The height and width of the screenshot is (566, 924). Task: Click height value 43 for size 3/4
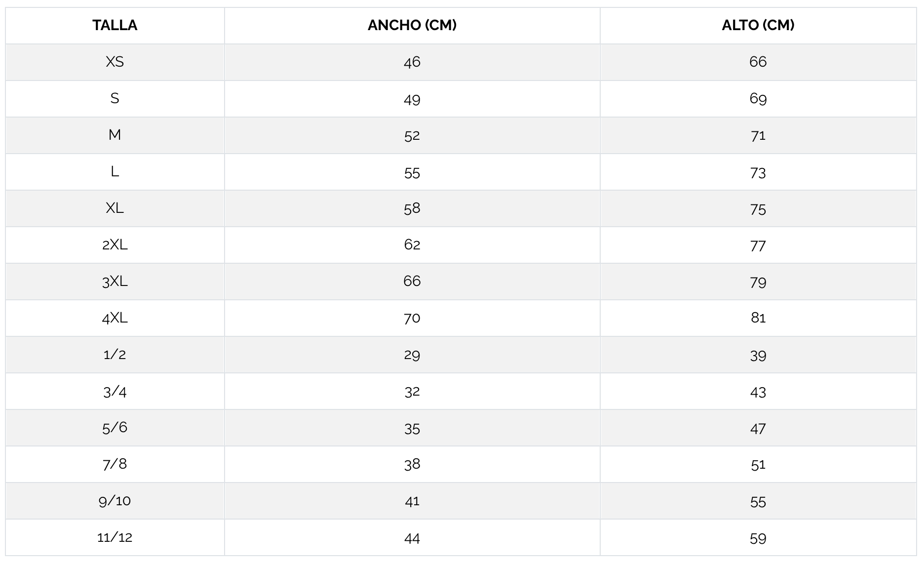(x=758, y=392)
